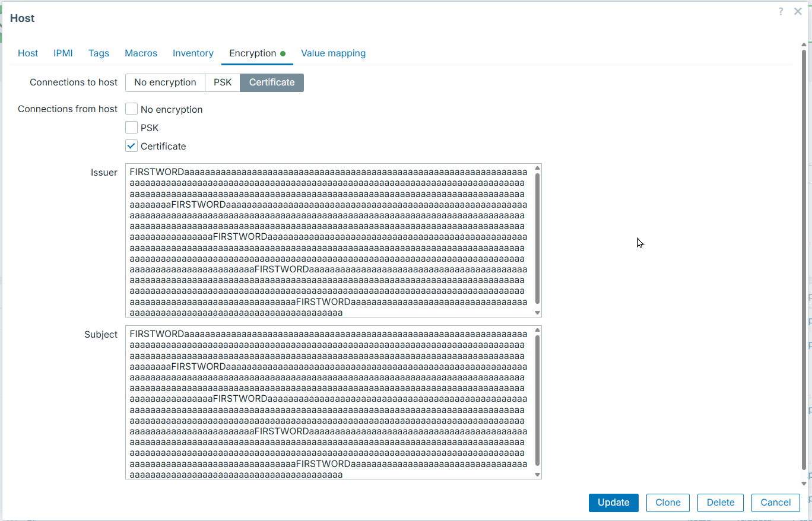Choose PSK for connections to host
812x521 pixels.
223,82
